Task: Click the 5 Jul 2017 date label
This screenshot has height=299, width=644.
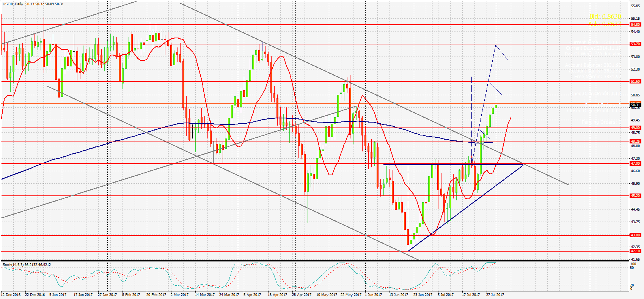Action: (446, 295)
